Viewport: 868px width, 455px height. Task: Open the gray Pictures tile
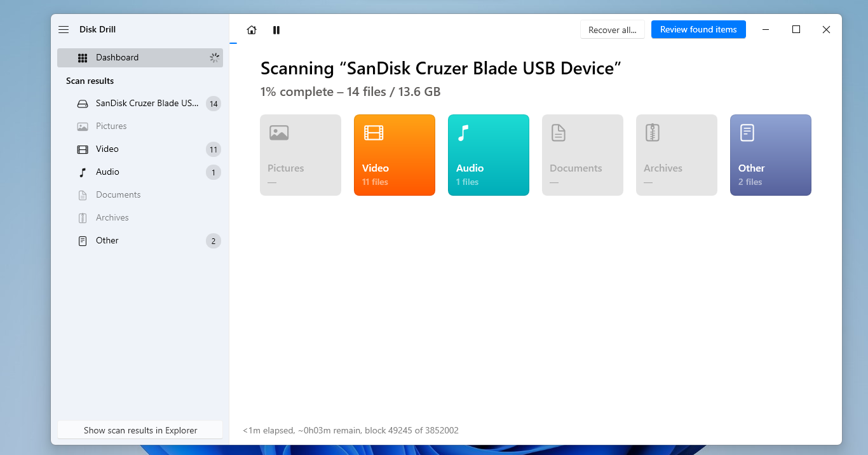301,155
